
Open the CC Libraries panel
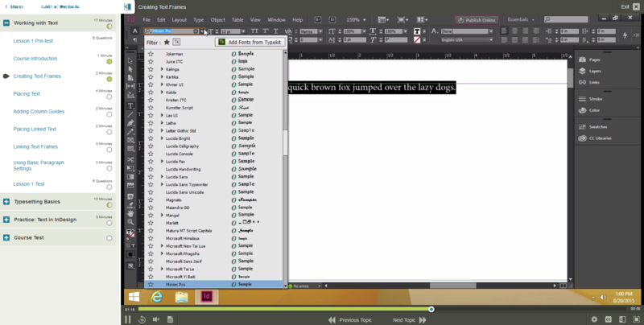click(595, 138)
